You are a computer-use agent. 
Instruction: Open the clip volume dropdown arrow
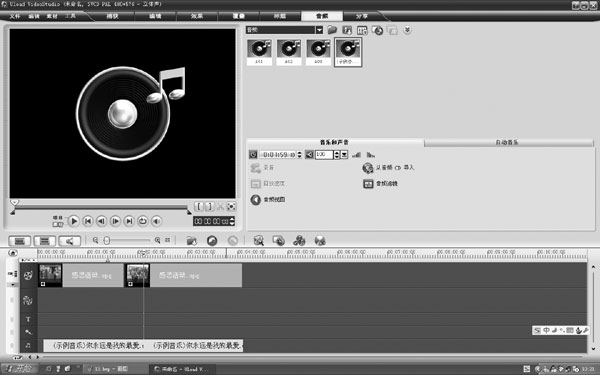tap(344, 155)
